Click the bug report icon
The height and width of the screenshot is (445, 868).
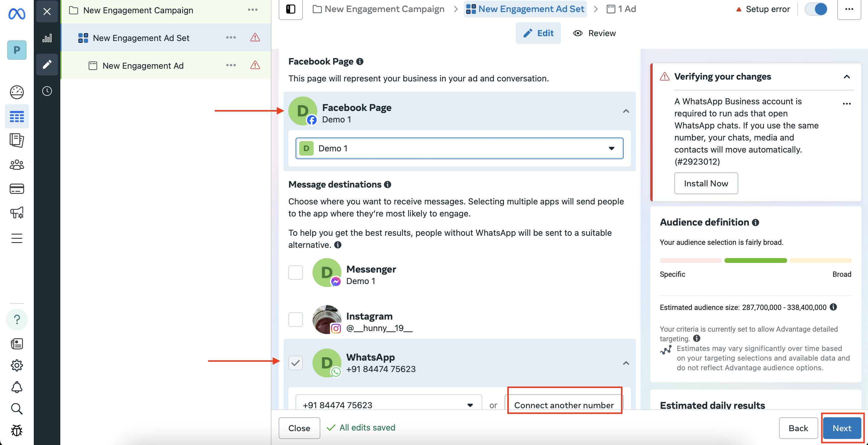pyautogui.click(x=17, y=430)
